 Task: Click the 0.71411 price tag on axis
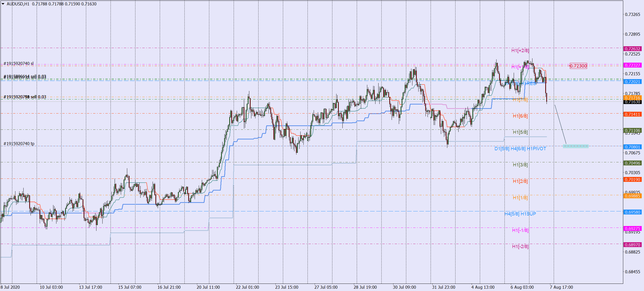tap(632, 114)
